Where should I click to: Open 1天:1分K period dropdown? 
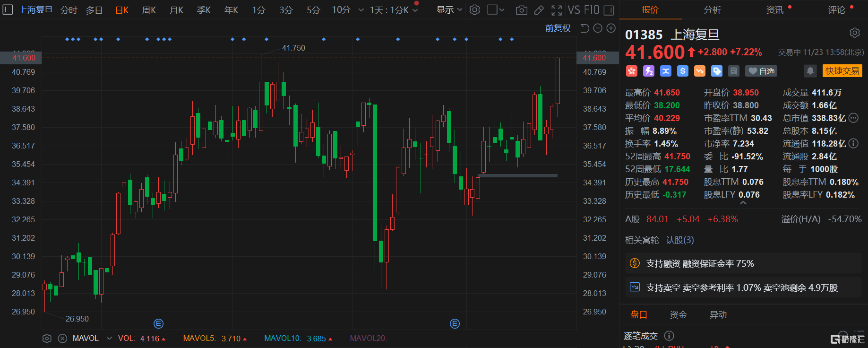(x=394, y=10)
